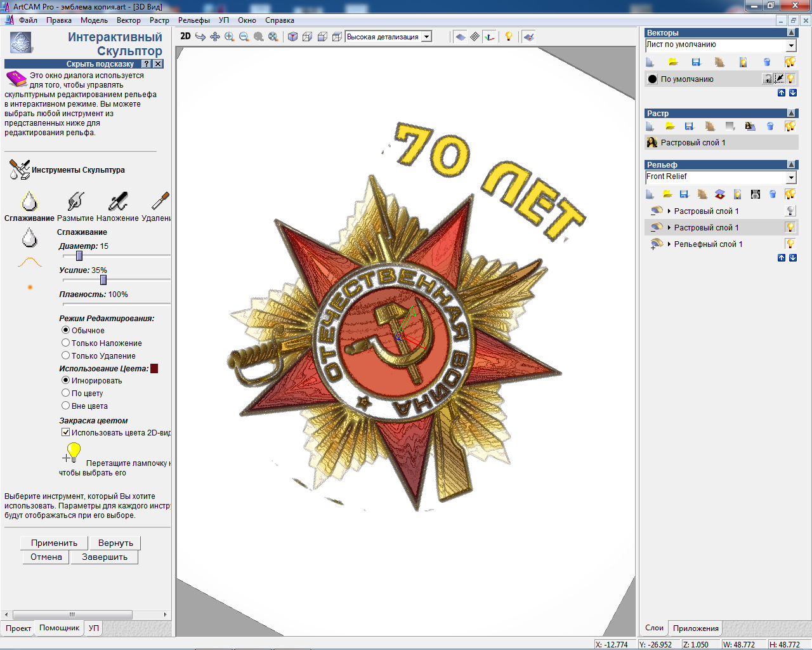Delete relief layer with blue bin in Рельеф
Screen dimensions: 812x650
tap(773, 194)
